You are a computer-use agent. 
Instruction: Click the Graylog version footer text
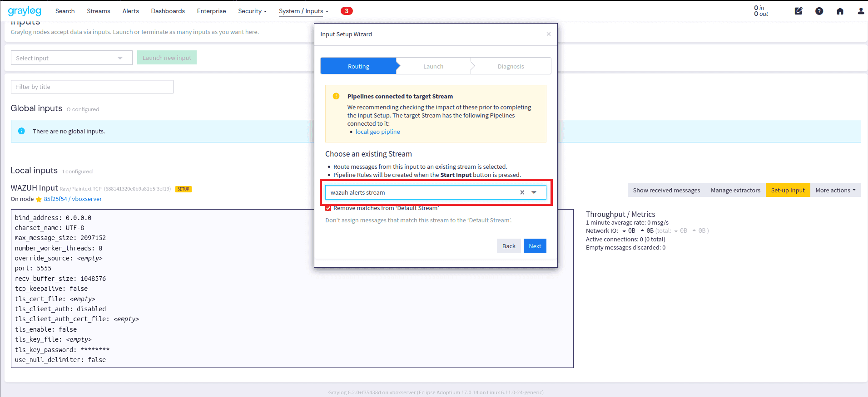436,392
